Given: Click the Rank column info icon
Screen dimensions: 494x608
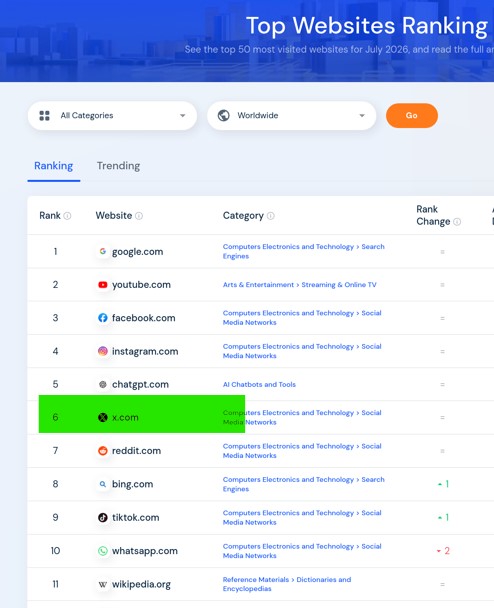Looking at the screenshot, I should (67, 216).
